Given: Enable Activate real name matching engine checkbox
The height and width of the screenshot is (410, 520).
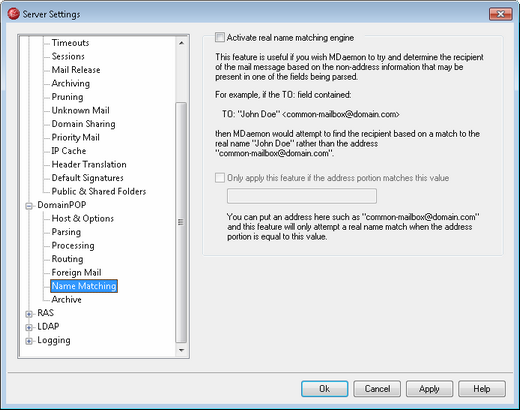Looking at the screenshot, I should click(220, 37).
